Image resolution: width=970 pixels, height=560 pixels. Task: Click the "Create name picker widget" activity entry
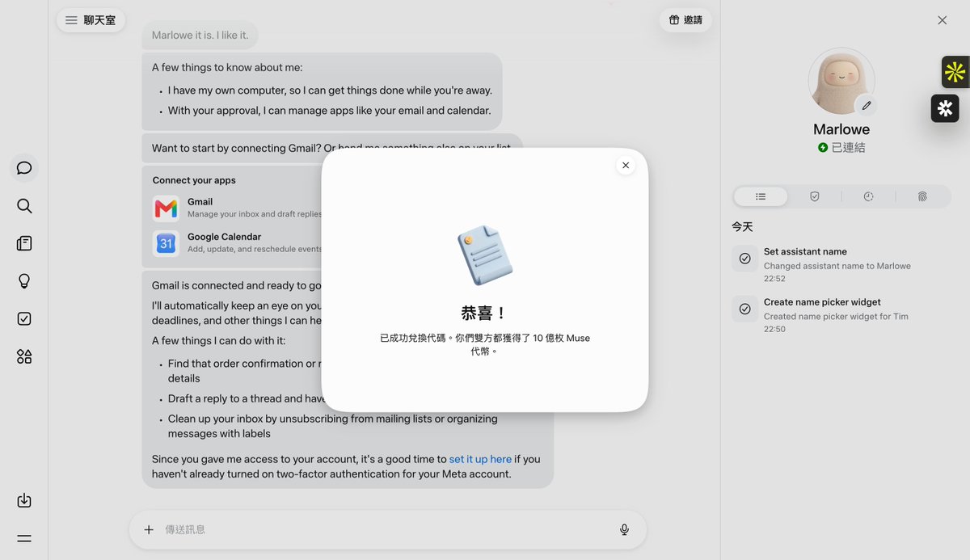841,315
